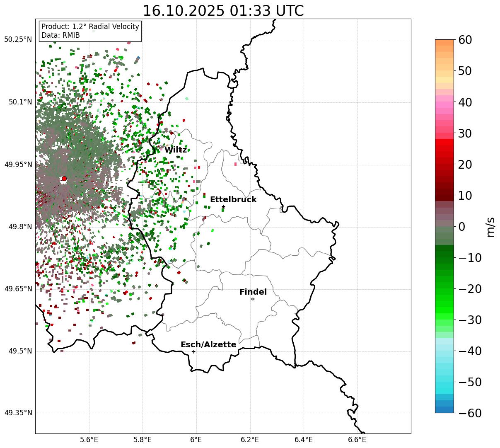Click the "Data: RMIB" text
The height and width of the screenshot is (448, 500).
(60, 35)
